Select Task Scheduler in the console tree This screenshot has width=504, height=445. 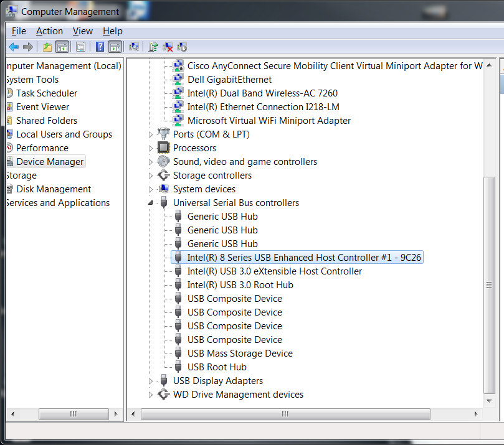click(x=47, y=93)
